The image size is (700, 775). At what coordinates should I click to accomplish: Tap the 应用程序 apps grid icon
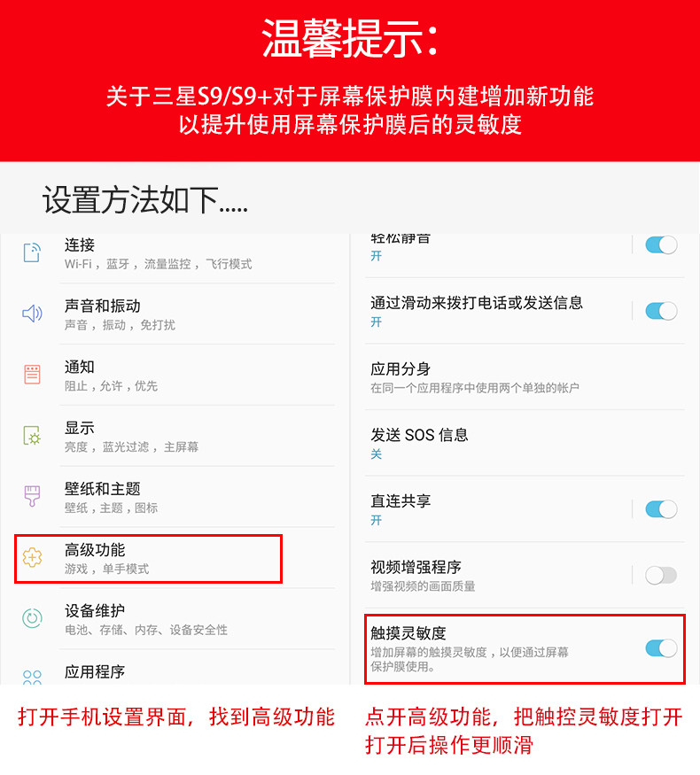(32, 678)
